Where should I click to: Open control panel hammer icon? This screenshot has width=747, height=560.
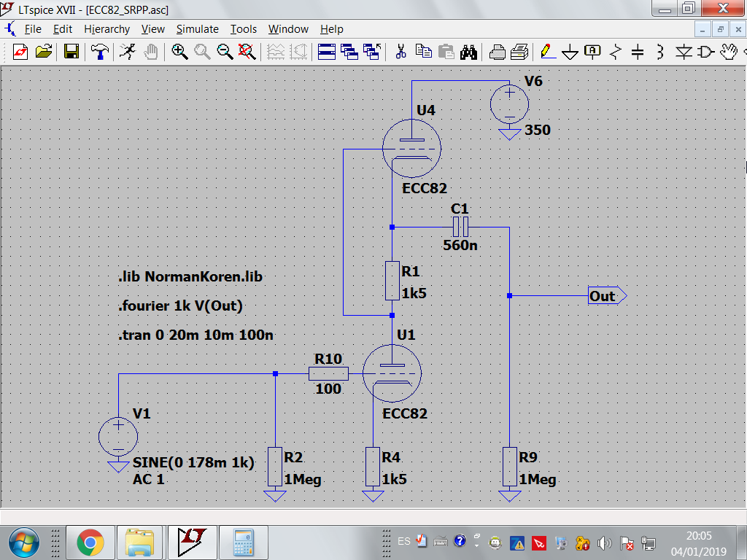pyautogui.click(x=99, y=52)
